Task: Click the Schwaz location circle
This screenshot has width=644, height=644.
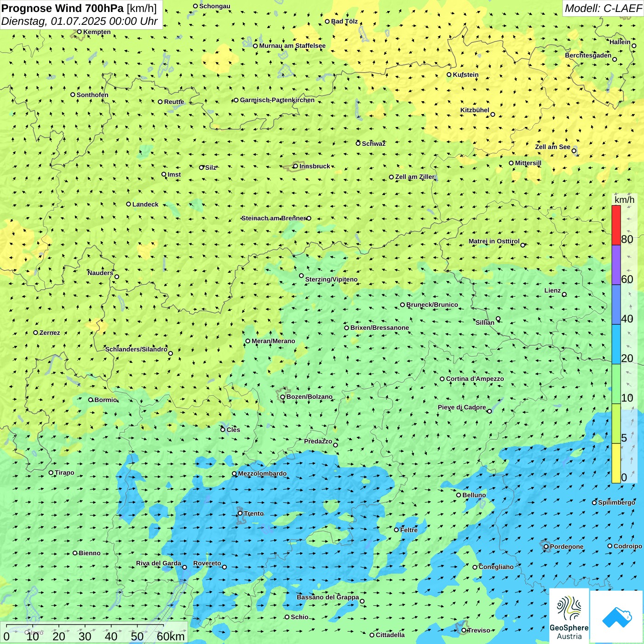Action: pos(358,144)
